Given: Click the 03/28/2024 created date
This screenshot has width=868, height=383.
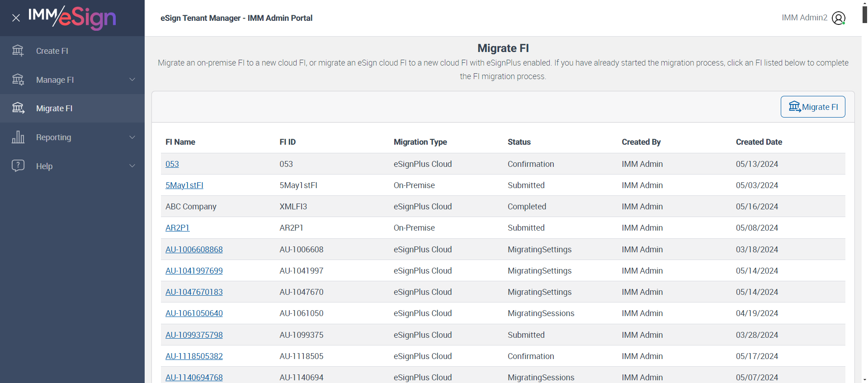Looking at the screenshot, I should pos(757,335).
